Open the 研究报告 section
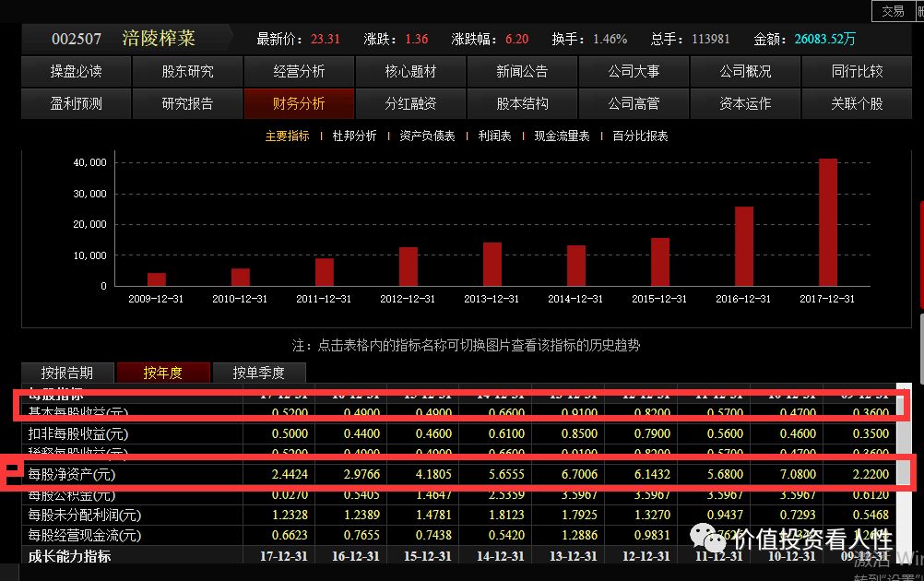 (187, 103)
